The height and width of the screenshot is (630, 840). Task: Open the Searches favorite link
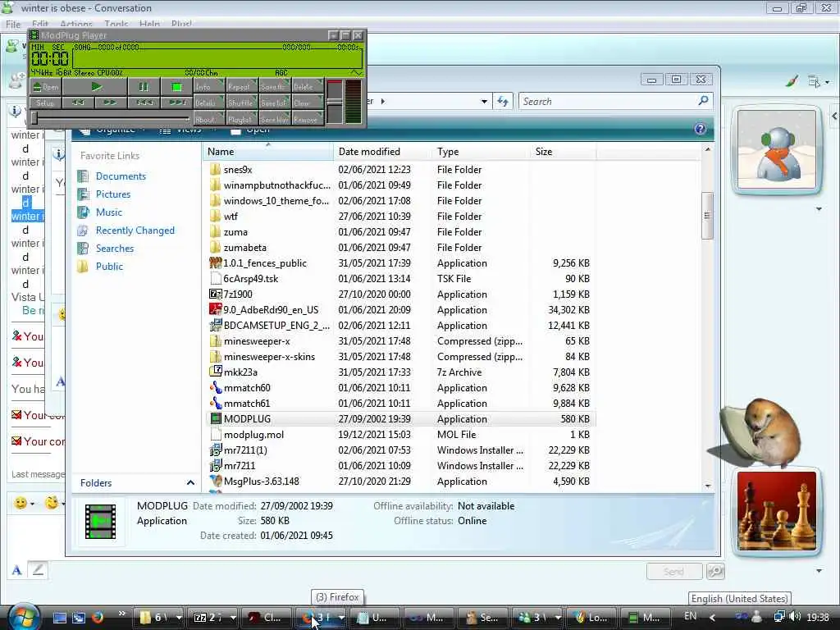pos(115,248)
